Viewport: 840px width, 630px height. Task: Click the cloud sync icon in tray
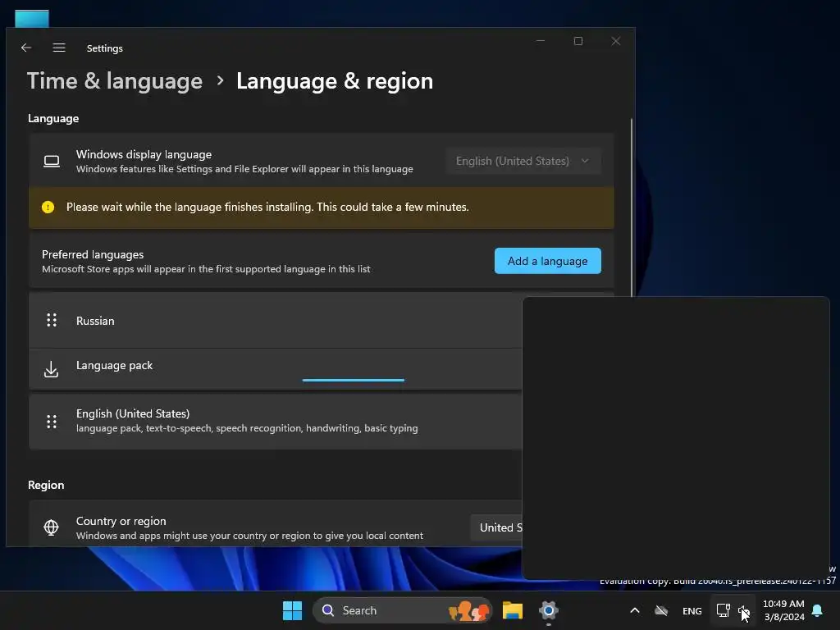click(661, 610)
